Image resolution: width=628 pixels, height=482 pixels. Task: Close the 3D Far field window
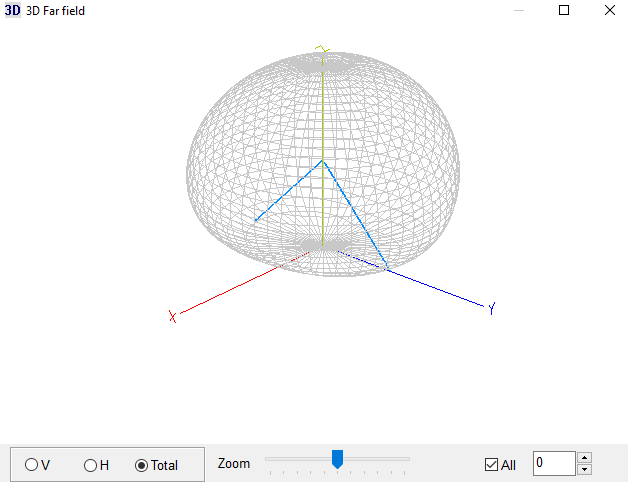610,10
